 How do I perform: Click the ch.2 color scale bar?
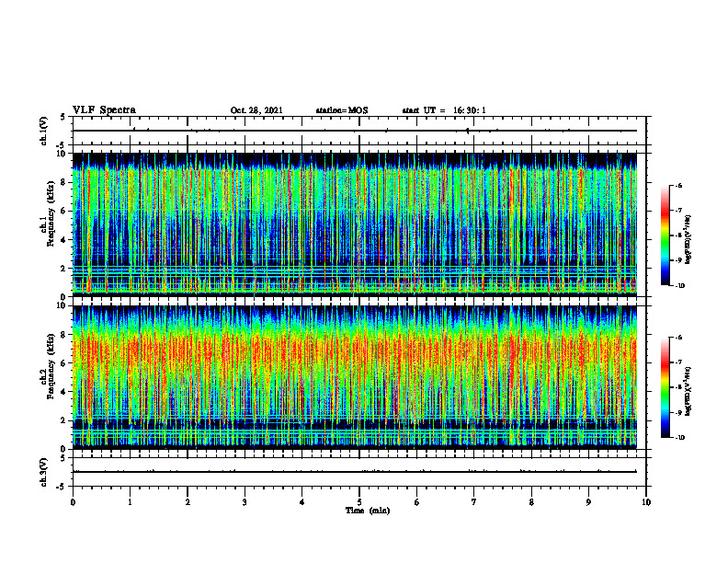click(x=665, y=387)
